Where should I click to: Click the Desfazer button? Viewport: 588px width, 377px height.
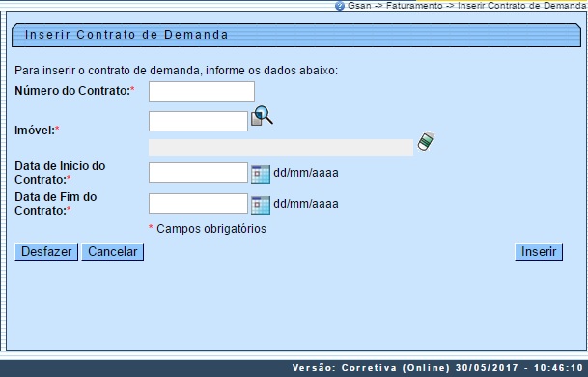pos(46,251)
